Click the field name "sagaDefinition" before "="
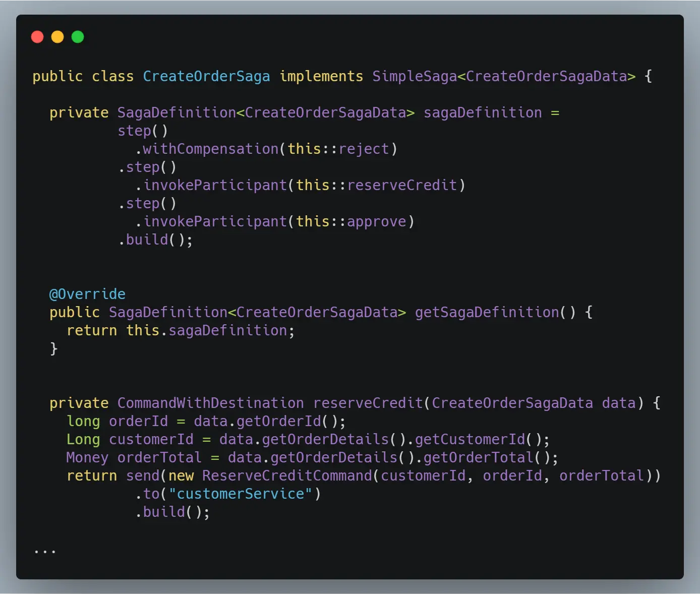Image resolution: width=700 pixels, height=594 pixels. pyautogui.click(x=483, y=112)
